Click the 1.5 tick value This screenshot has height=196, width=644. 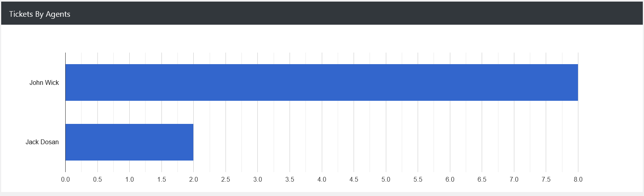pos(161,179)
